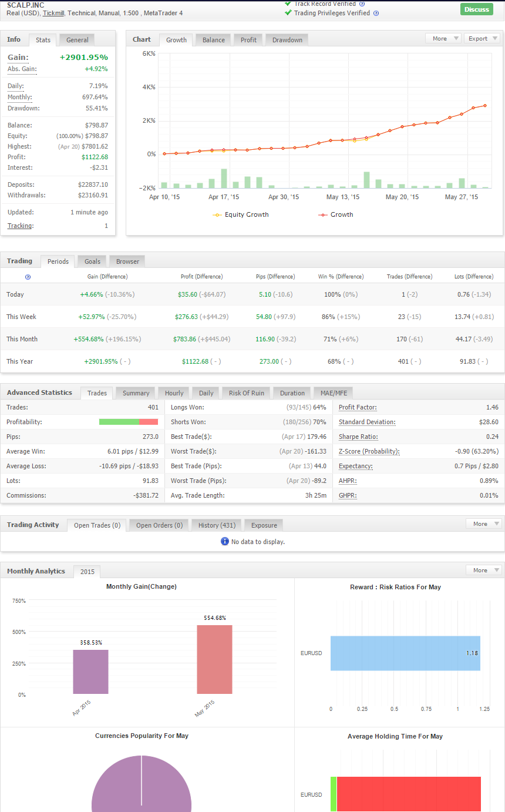Show the Exposure tab
The width and height of the screenshot is (505, 812).
(x=263, y=525)
